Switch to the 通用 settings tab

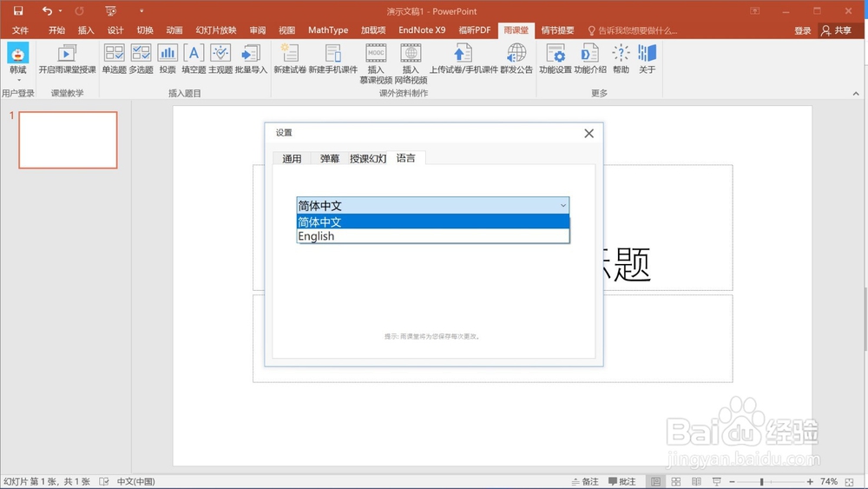(x=292, y=158)
